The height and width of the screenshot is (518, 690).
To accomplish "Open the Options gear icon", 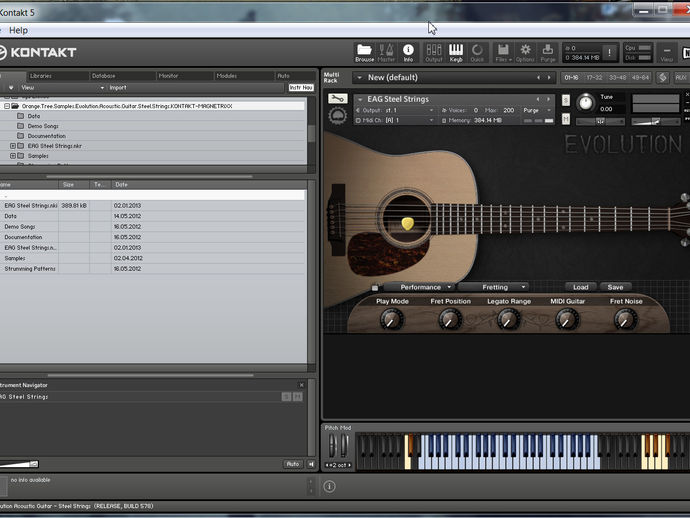I will (x=525, y=53).
